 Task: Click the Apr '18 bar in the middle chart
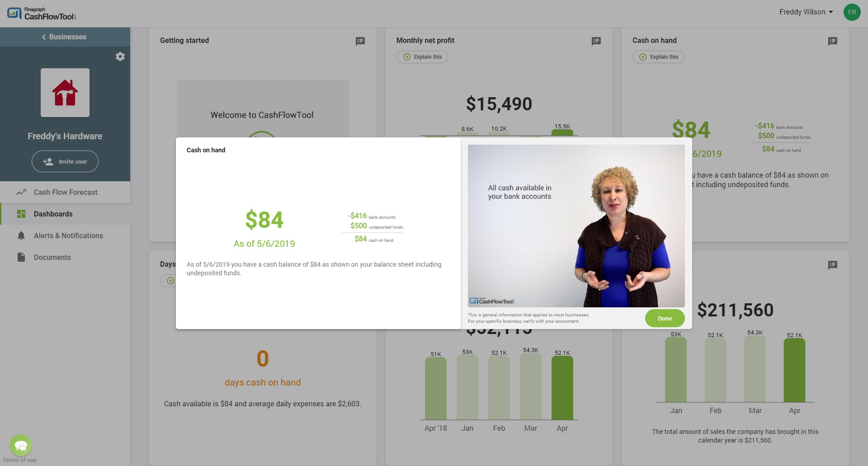click(x=435, y=389)
